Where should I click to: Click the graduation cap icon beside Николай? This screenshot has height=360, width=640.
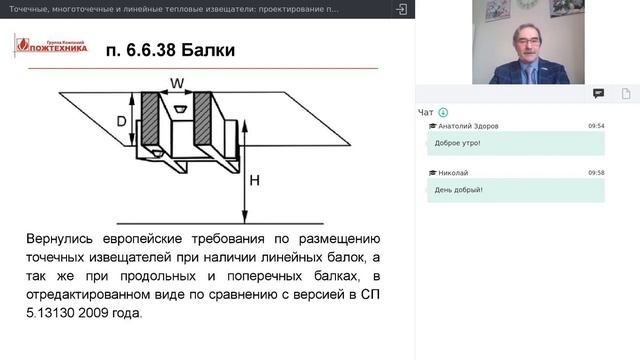pyautogui.click(x=433, y=173)
